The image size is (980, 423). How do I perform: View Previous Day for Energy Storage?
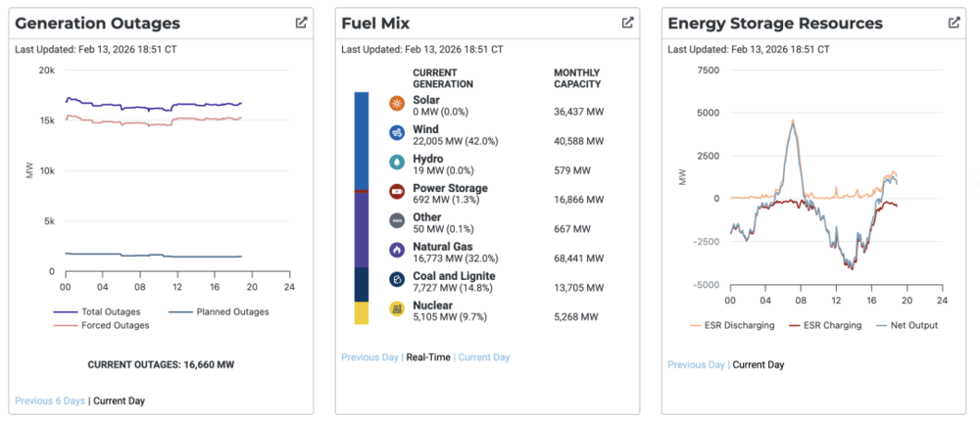tap(697, 364)
